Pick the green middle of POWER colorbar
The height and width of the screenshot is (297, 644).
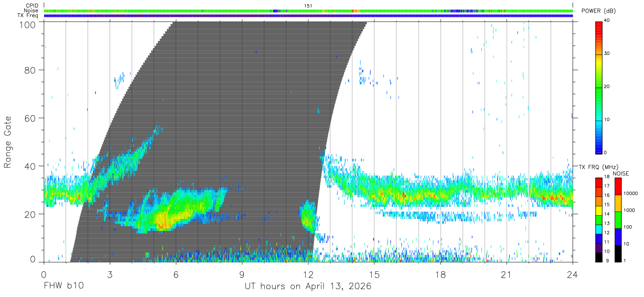click(x=598, y=87)
